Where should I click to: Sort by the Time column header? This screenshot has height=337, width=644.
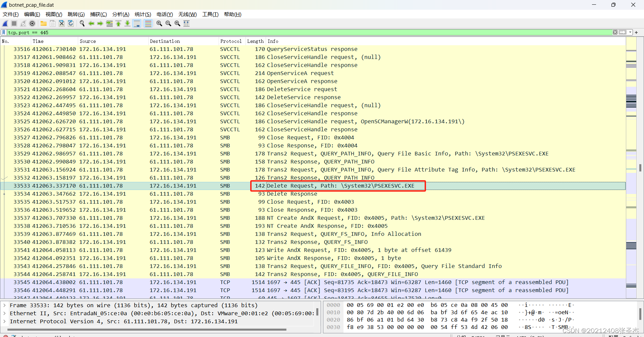click(54, 41)
